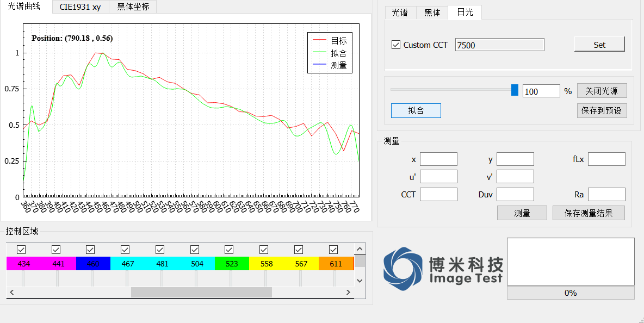Select the 黑体 tab in right panel
Screen dimensions: 644x323
tap(432, 13)
